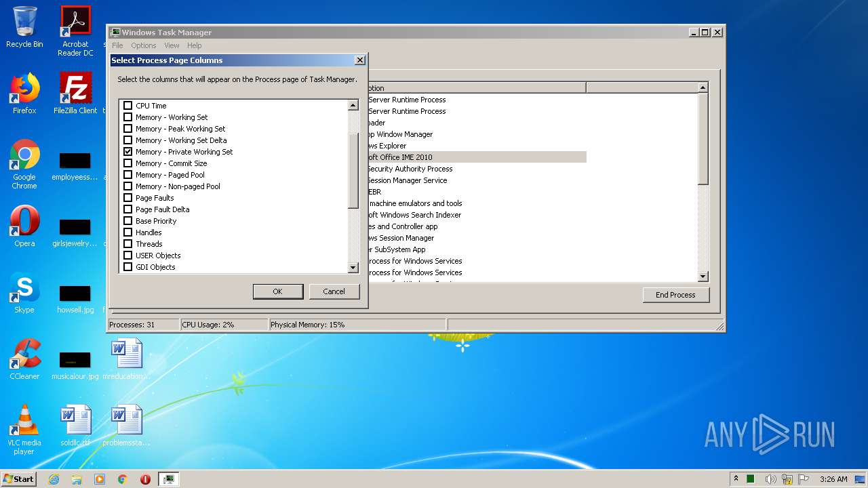The width and height of the screenshot is (868, 488).
Task: Open Firefox desktop shortcut
Action: pos(24,94)
